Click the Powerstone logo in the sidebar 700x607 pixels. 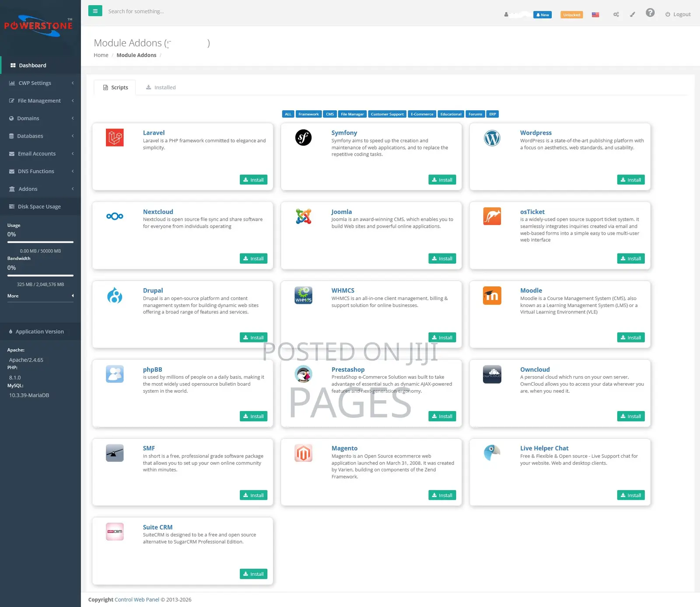pyautogui.click(x=38, y=26)
